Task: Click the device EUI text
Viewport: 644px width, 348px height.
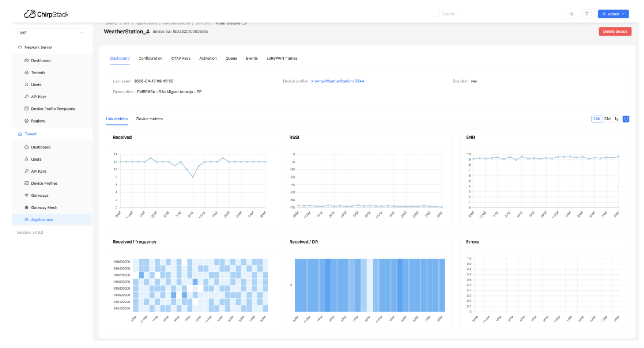Action: point(180,31)
